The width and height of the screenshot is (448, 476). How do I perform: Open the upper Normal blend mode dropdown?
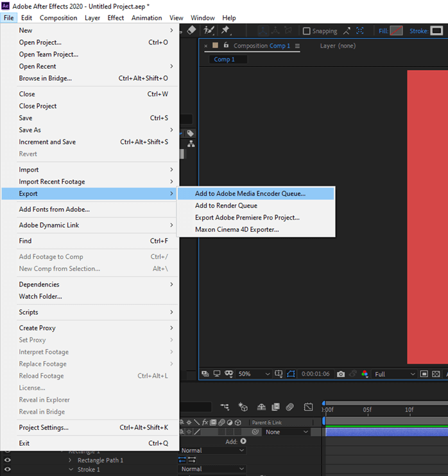click(212, 450)
